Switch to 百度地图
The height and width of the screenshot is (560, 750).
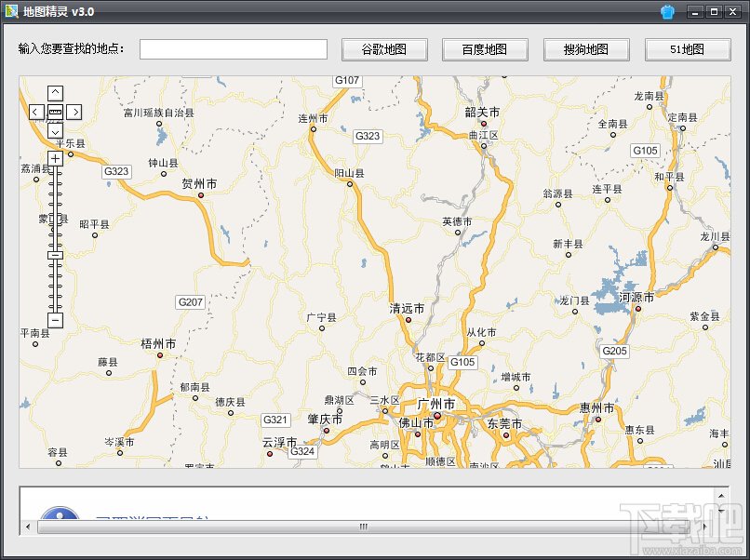point(485,49)
